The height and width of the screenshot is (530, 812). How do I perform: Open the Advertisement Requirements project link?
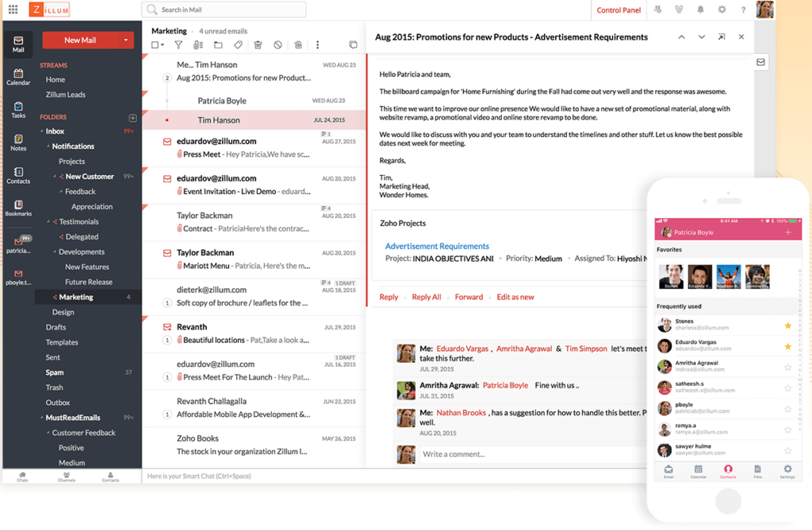click(436, 246)
